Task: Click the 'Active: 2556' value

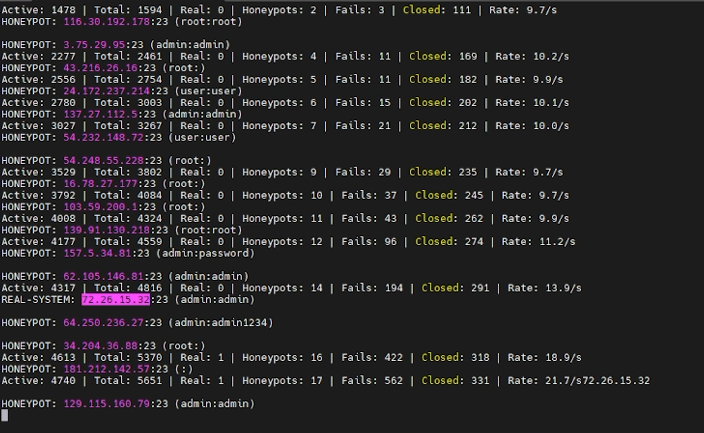Action: point(39,80)
